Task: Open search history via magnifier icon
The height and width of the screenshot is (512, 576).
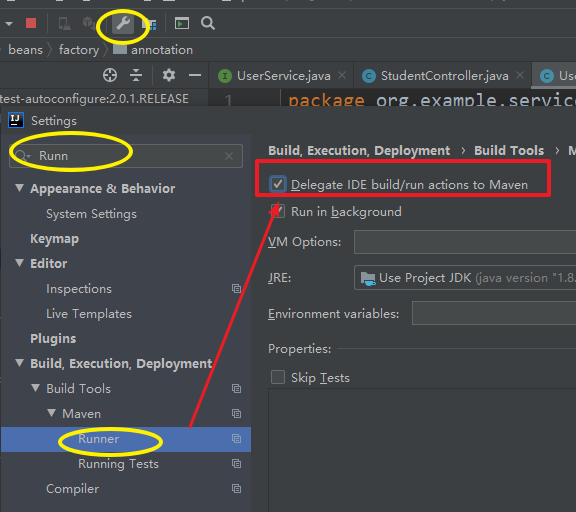Action: pos(23,156)
